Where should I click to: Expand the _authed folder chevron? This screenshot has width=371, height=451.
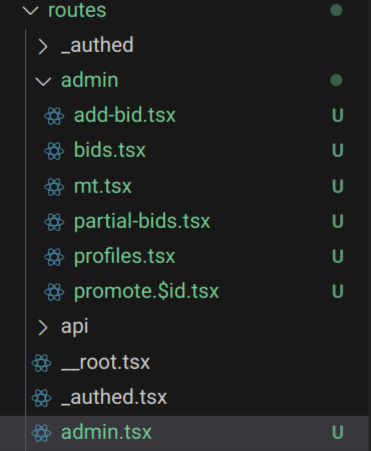(43, 47)
